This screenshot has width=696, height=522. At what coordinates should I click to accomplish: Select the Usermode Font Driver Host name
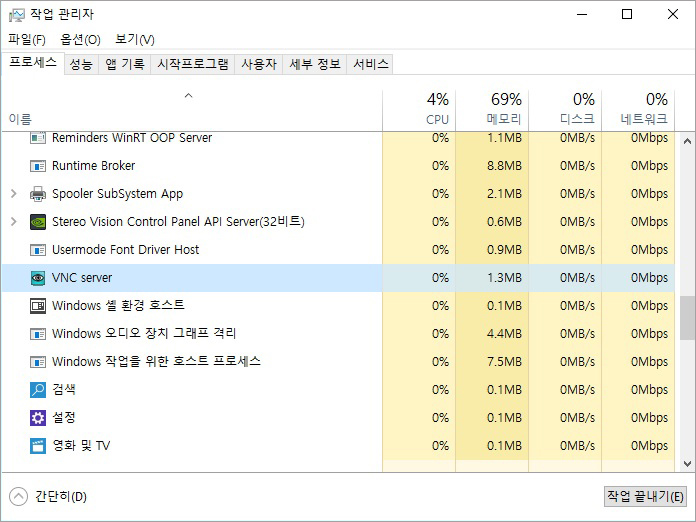(x=126, y=250)
